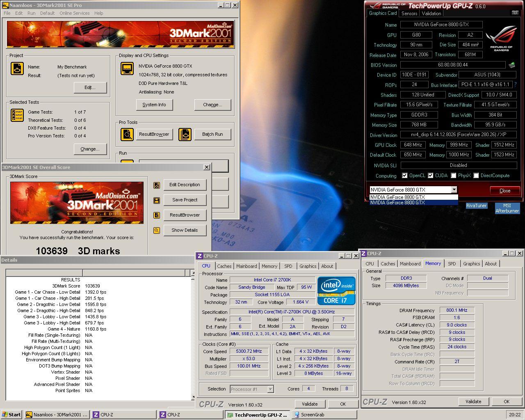Click Validate in the CPU-Z Memory window
Screen dimensions: 525x420
coord(473,402)
